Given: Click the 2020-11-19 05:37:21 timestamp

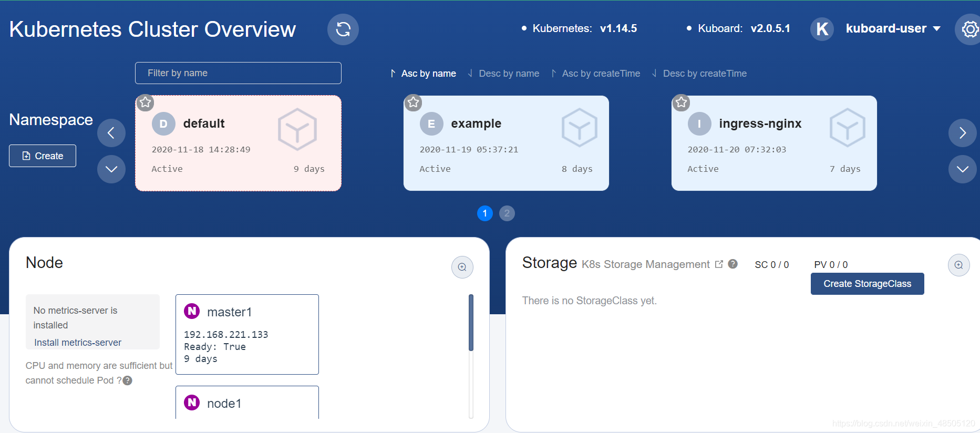Looking at the screenshot, I should 469,150.
